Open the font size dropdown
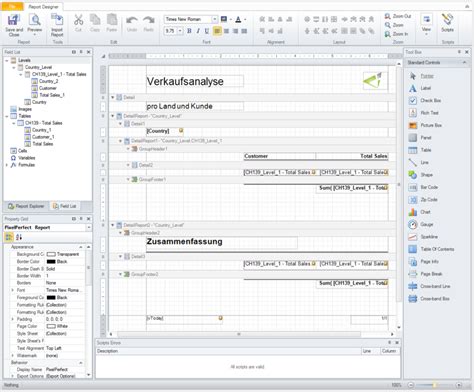 coord(180,31)
